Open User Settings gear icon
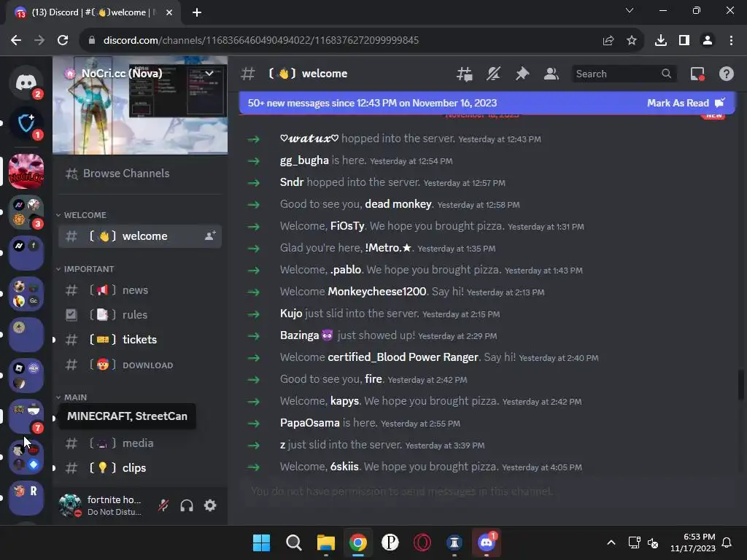 [x=210, y=505]
